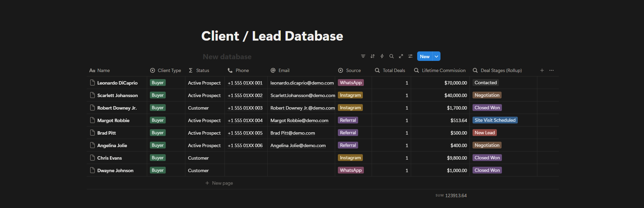Open Scarlett Johansson's Buyer type selector
The image size is (644, 208).
(158, 95)
